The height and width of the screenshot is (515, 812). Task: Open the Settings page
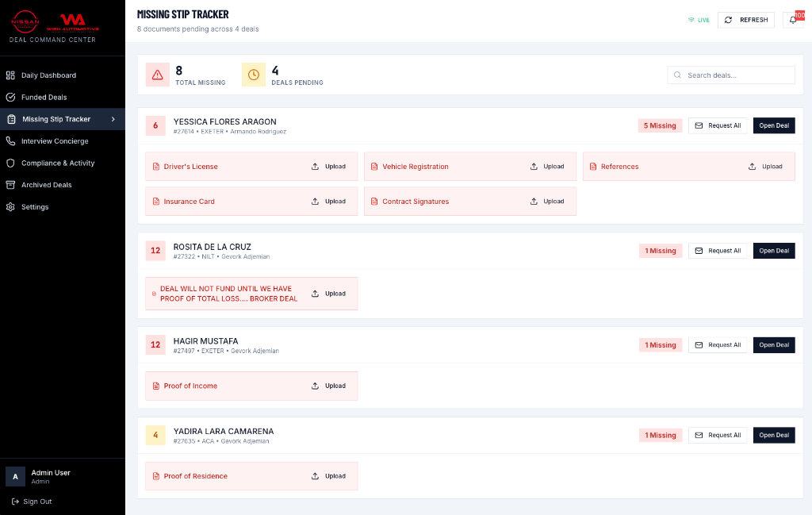pyautogui.click(x=63, y=207)
